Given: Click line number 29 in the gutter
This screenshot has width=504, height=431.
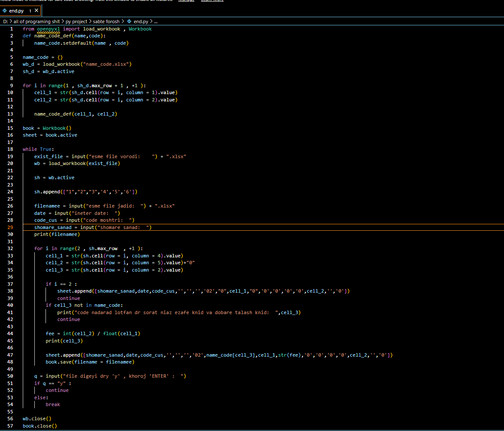Looking at the screenshot, I should coord(10,227).
